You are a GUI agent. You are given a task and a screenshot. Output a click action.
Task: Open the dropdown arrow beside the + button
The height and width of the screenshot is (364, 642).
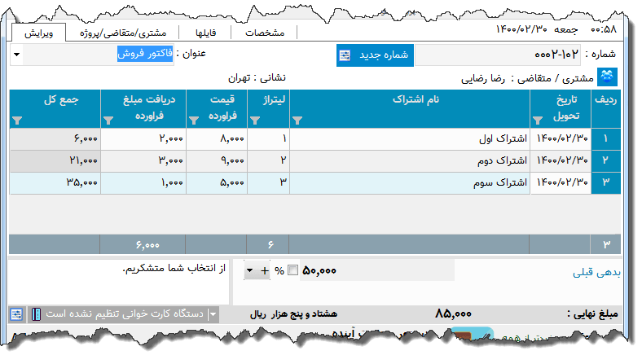[249, 270]
